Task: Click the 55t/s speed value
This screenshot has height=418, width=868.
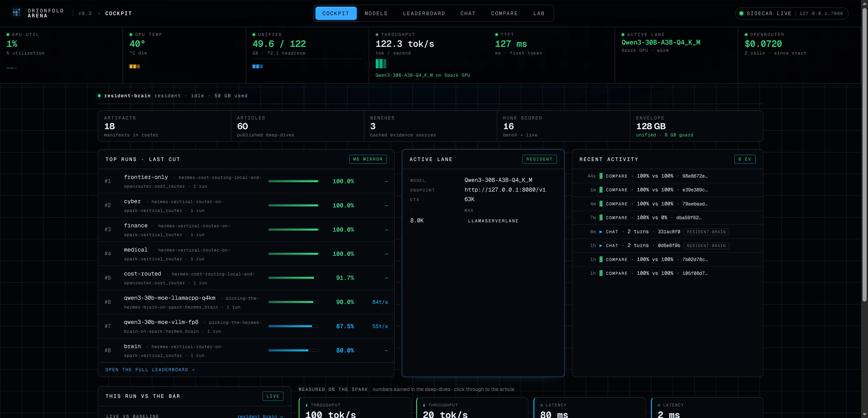Action: coord(380,326)
